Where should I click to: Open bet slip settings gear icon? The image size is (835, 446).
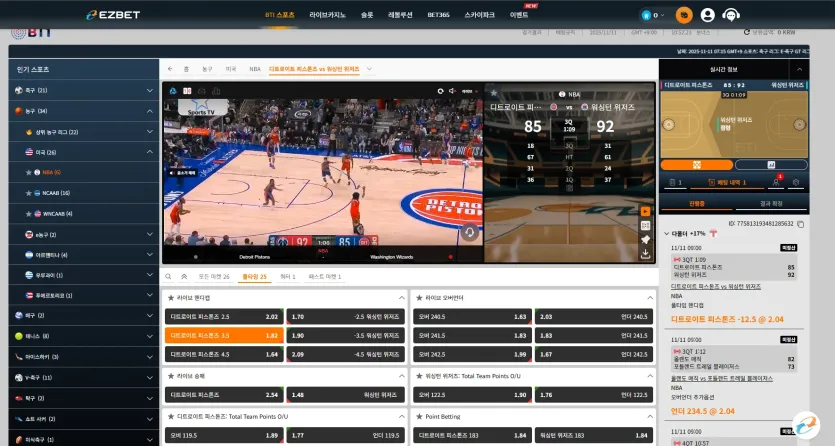(796, 182)
